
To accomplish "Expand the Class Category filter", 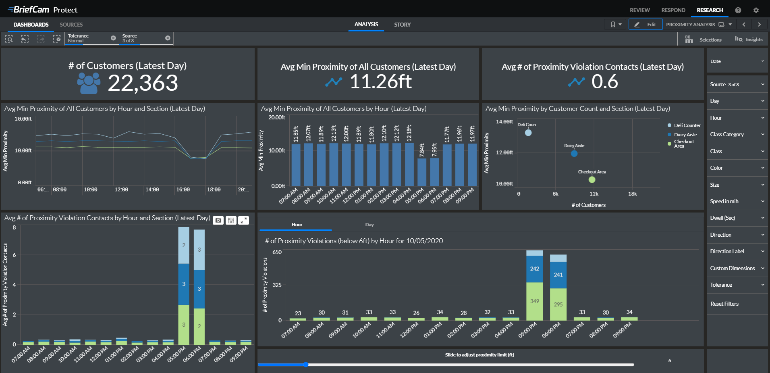I will click(x=736, y=134).
